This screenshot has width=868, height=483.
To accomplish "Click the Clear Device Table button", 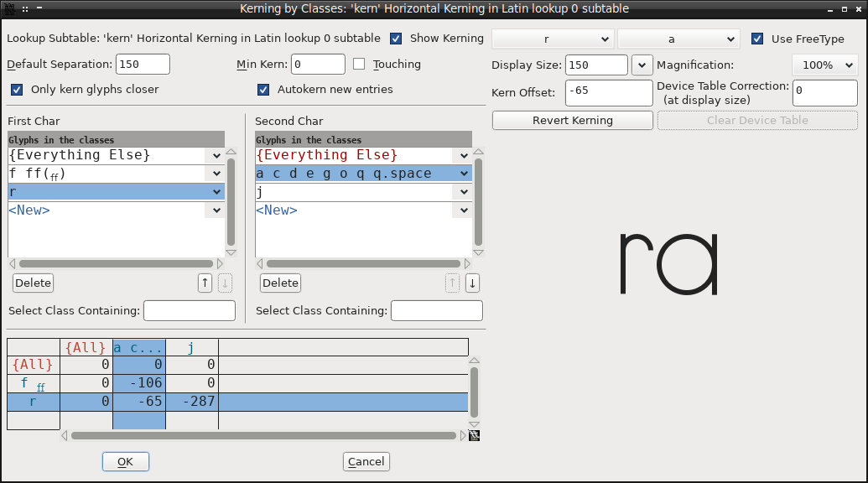I will click(757, 121).
